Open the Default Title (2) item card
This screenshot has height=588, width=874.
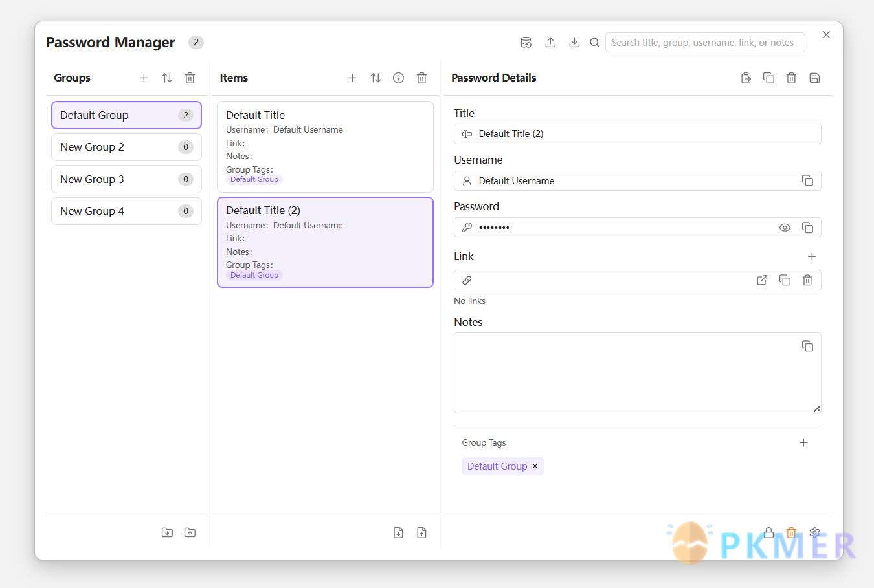click(x=325, y=242)
